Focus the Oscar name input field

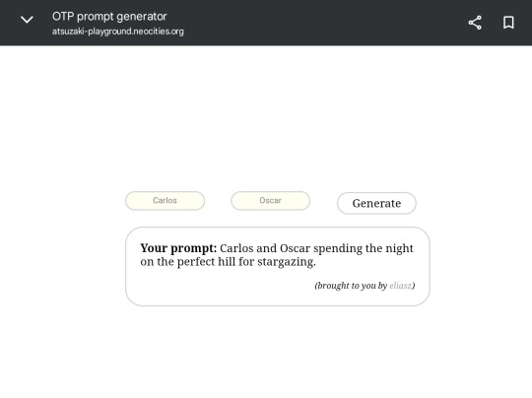pos(270,201)
